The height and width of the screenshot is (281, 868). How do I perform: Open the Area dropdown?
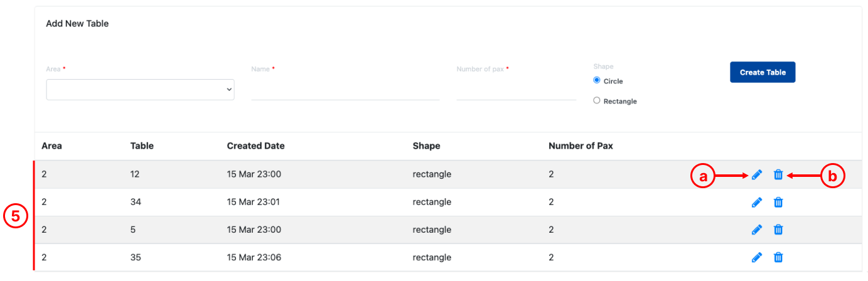[140, 90]
